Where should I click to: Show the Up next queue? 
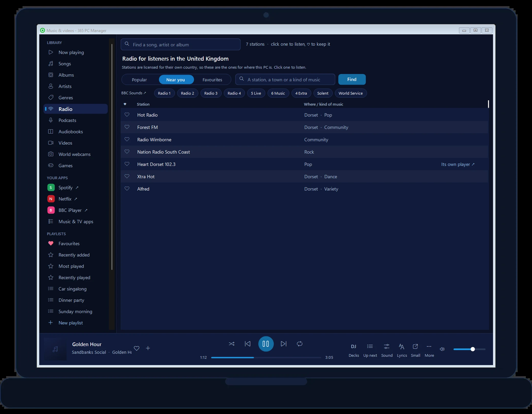pos(370,350)
